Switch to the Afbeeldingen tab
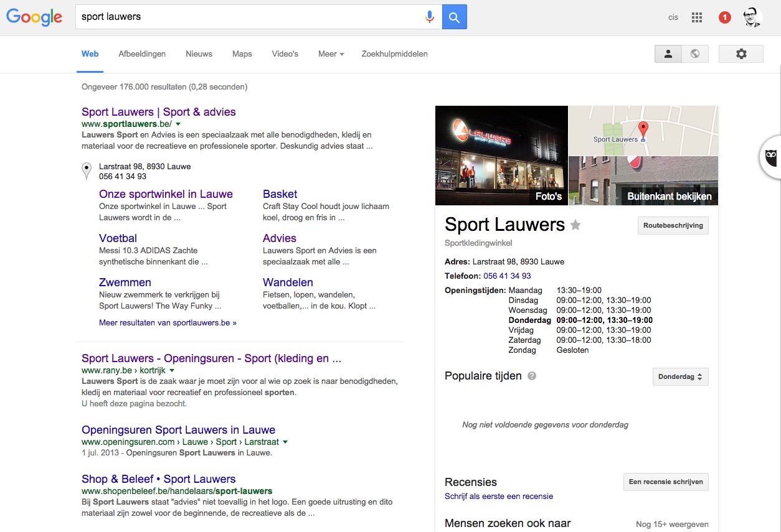The image size is (781, 532). tap(142, 54)
